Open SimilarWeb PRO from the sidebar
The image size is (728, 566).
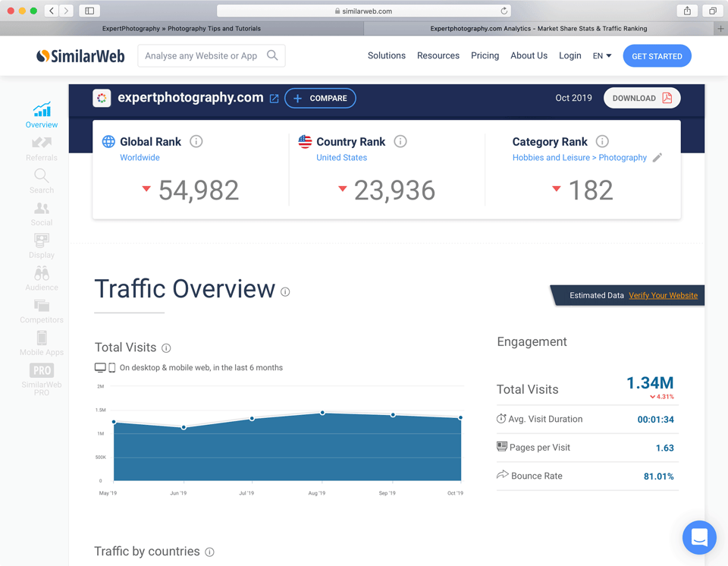41,379
